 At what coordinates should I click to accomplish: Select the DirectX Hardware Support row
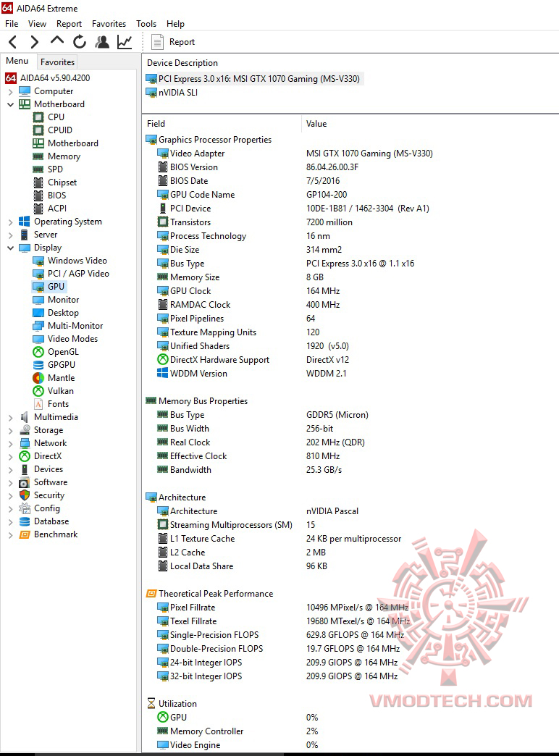point(350,360)
